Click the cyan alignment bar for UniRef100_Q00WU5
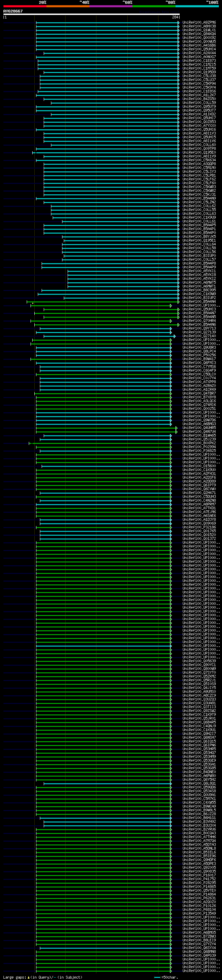The width and height of the screenshot is (222, 980). (x=108, y=41)
